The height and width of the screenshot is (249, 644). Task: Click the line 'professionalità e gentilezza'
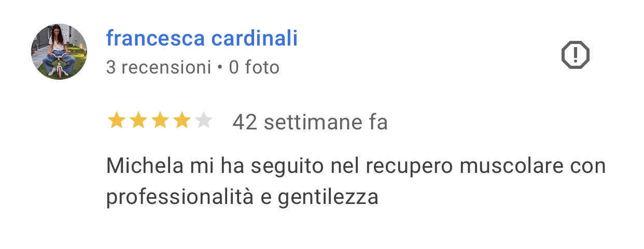point(242,197)
